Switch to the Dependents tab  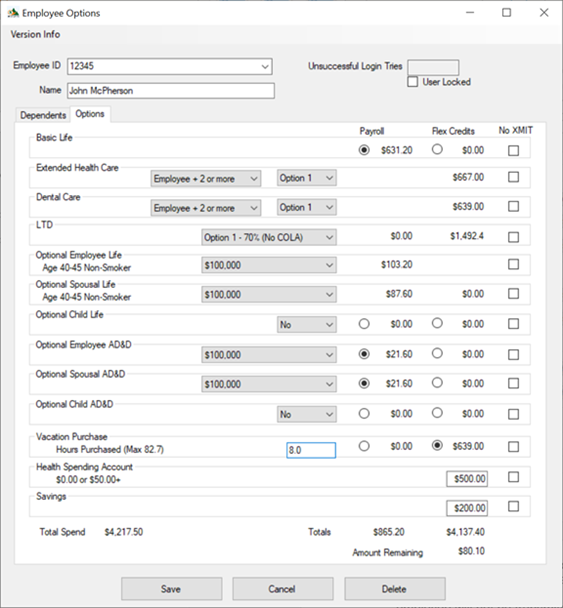pyautogui.click(x=43, y=115)
